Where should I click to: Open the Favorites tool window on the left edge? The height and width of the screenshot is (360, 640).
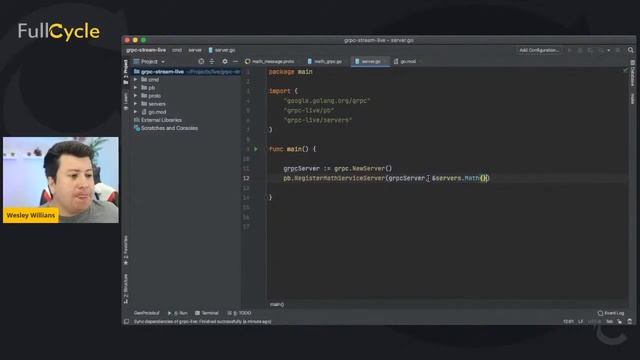click(x=126, y=250)
